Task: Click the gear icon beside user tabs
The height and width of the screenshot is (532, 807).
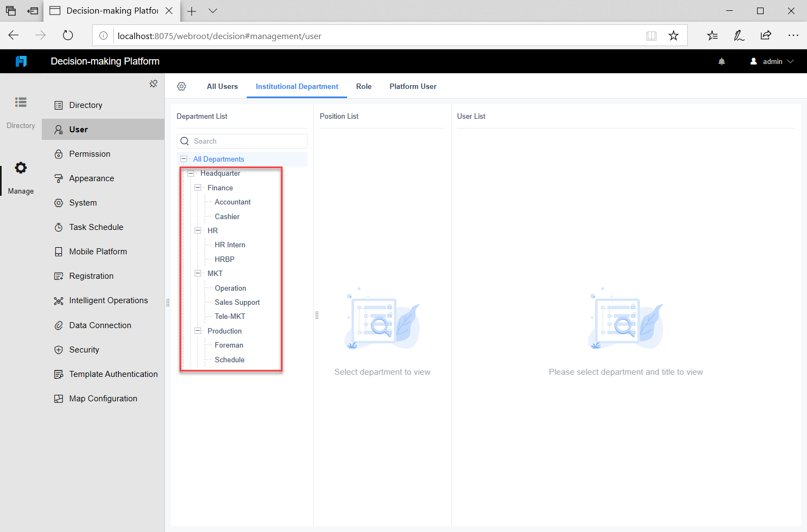Action: coord(182,86)
